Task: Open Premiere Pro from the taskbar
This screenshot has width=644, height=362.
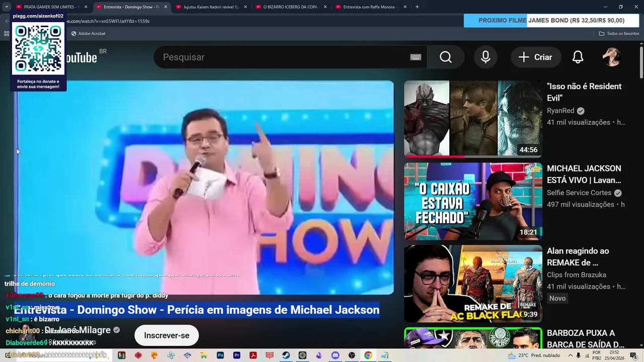Action: coord(237,355)
